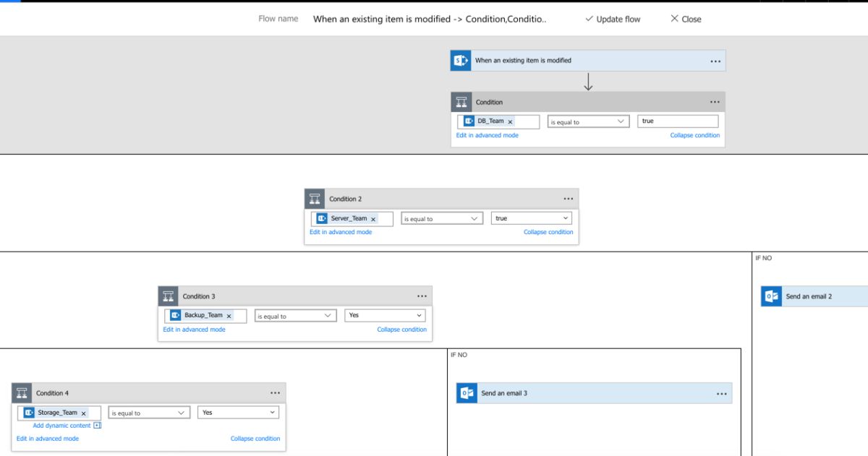This screenshot has height=456, width=868.
Task: Remove the Storage_Team token with its x
Action: click(83, 413)
